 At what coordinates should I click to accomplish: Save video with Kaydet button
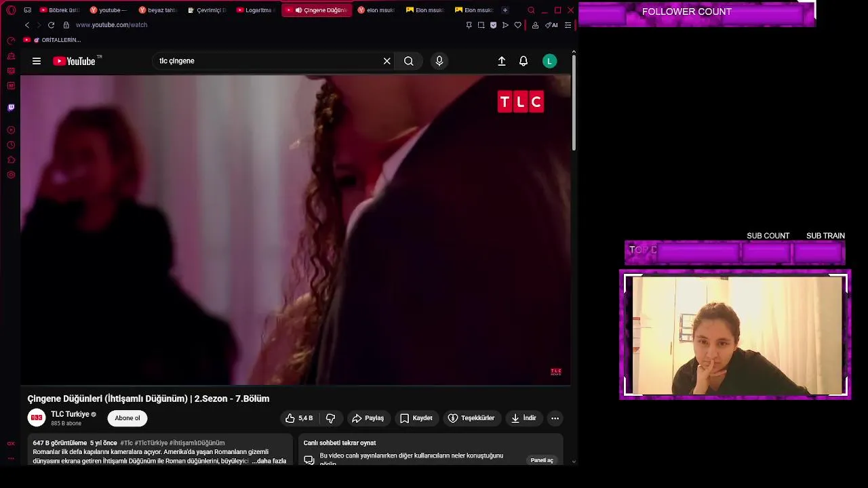[416, 418]
